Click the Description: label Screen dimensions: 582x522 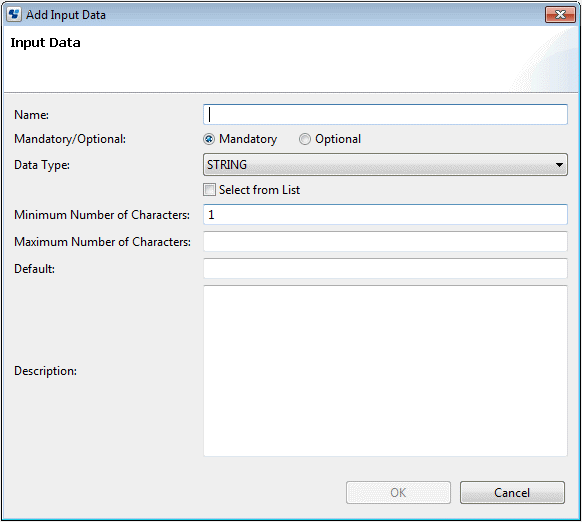tap(46, 371)
